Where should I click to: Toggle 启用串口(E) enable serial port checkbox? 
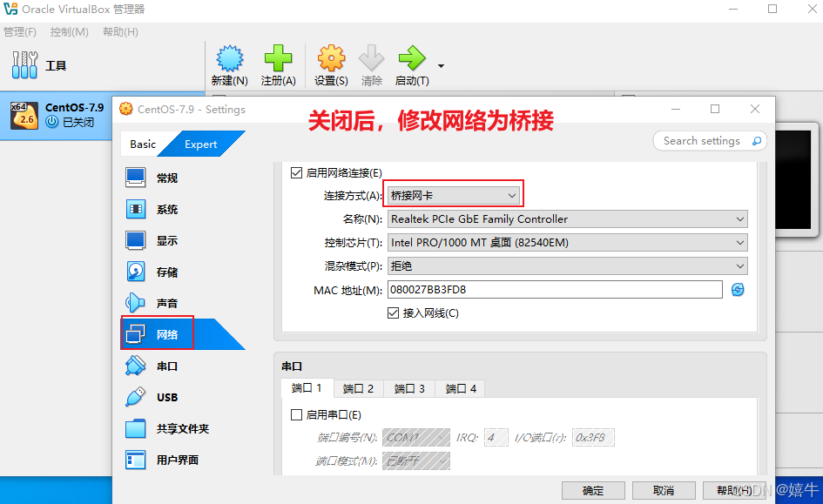coord(297,415)
